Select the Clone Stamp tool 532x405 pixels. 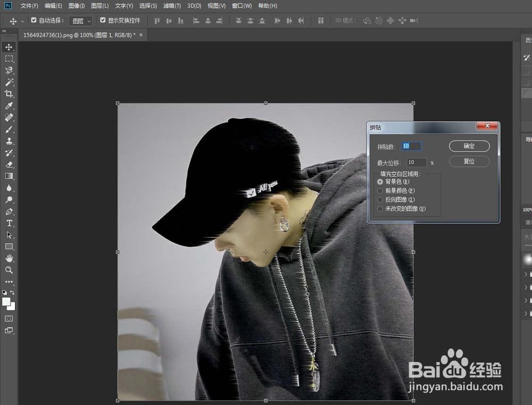coord(9,141)
